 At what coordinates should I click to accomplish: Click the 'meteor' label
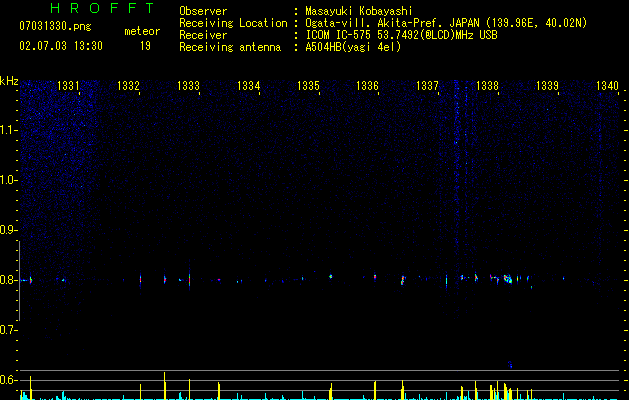click(142, 31)
